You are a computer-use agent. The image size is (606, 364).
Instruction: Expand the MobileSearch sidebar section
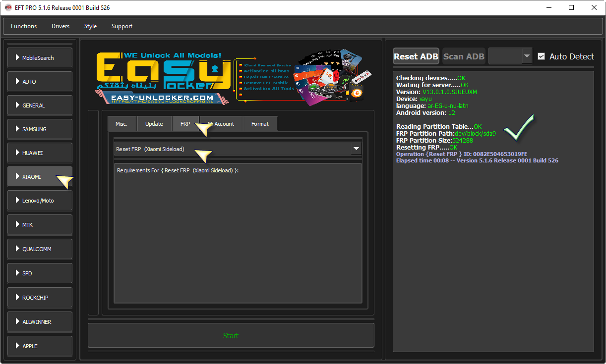pos(40,58)
